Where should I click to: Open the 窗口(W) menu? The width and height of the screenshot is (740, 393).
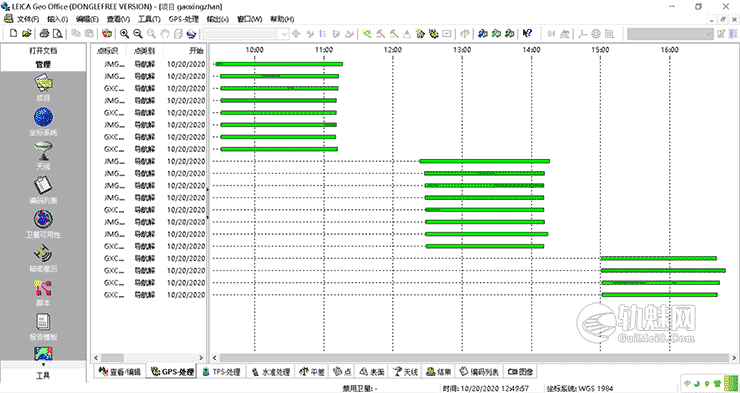pyautogui.click(x=249, y=19)
